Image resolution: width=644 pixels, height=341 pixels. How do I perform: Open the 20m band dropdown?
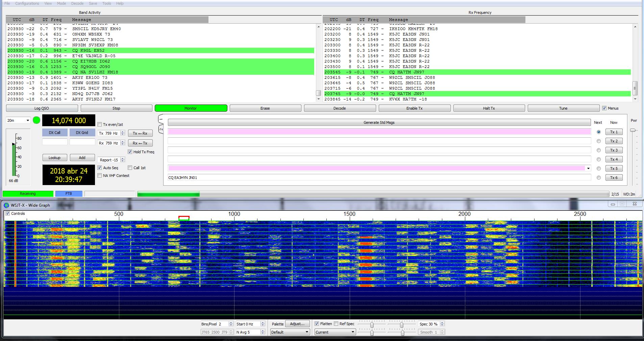coord(18,120)
